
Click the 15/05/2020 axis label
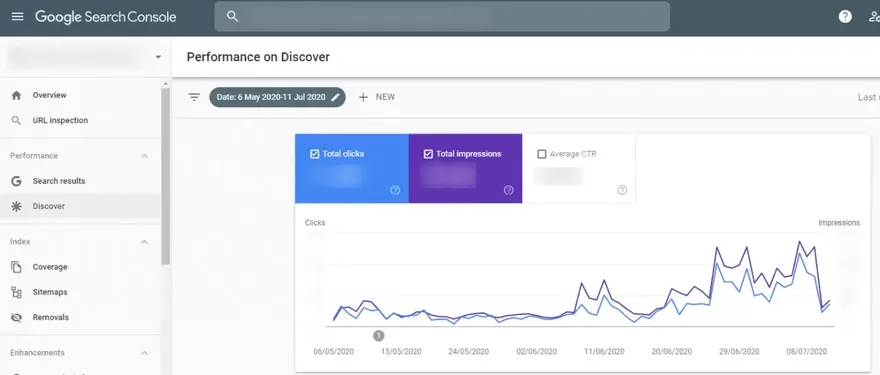coord(401,351)
